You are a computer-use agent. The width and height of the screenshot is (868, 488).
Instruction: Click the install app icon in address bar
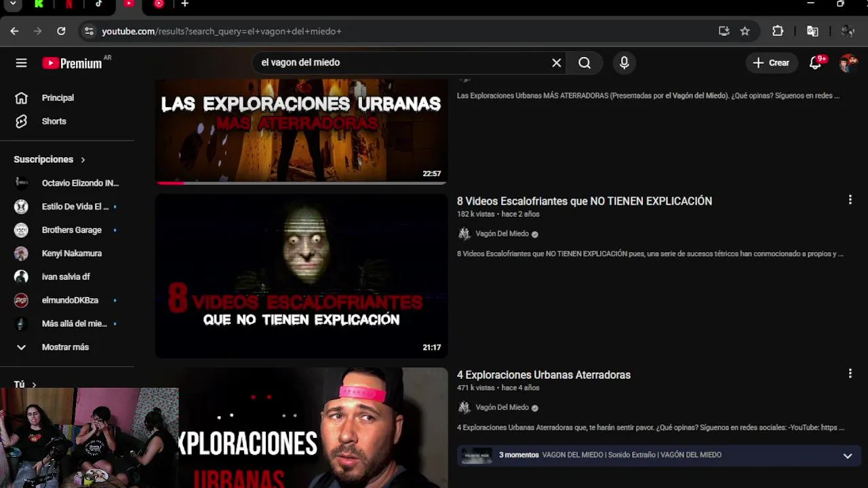coord(724,31)
